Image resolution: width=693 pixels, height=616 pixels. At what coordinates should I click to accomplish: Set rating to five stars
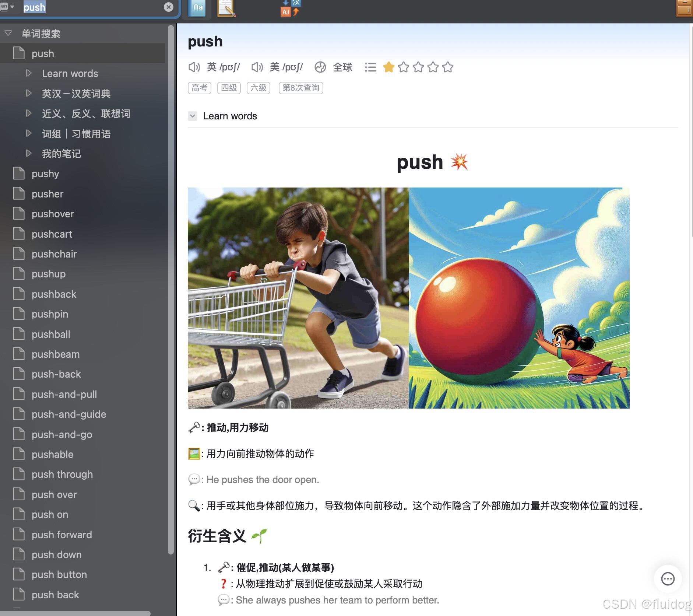click(448, 67)
